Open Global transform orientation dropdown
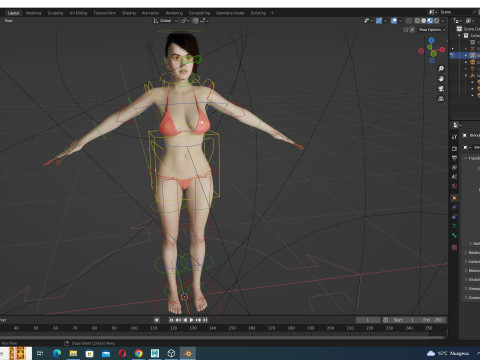480x360 pixels. (165, 21)
